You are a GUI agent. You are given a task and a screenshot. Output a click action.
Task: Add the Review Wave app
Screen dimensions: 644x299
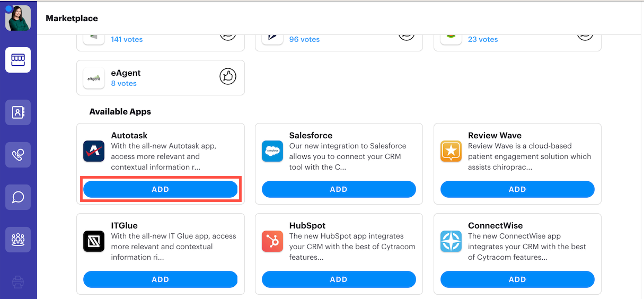(x=517, y=189)
